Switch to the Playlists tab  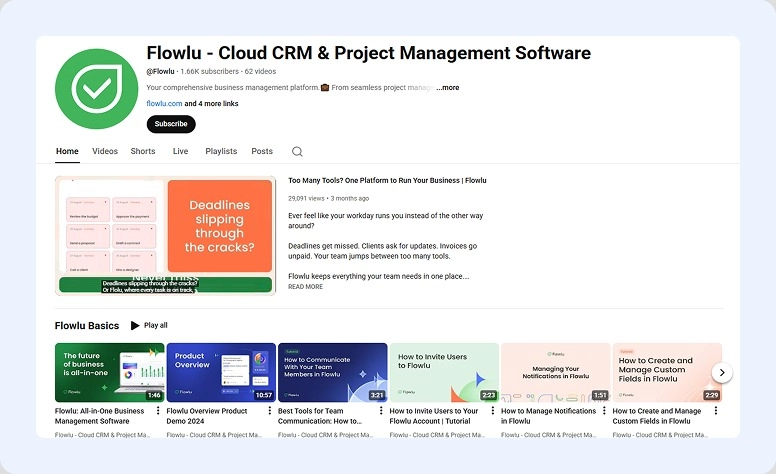(x=221, y=152)
